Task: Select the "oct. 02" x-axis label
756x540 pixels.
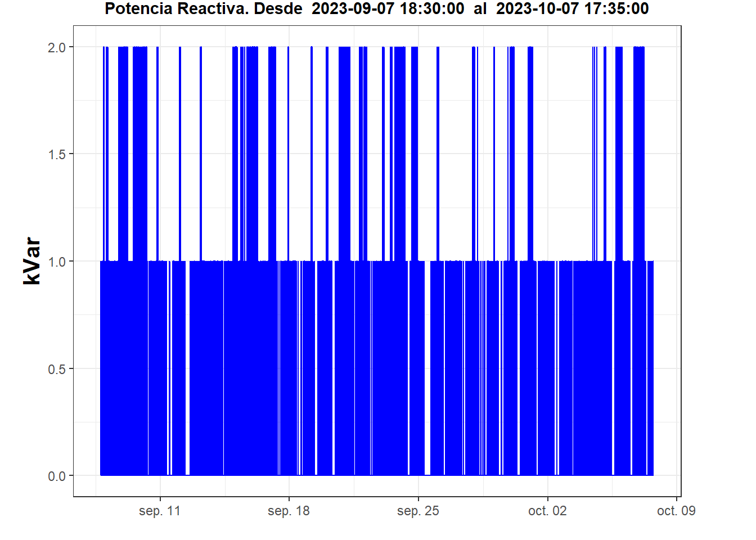Action: 547,511
